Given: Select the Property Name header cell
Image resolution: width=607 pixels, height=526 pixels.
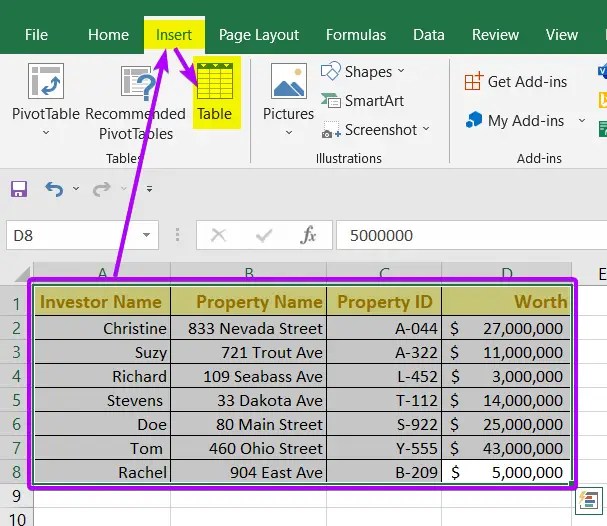Looking at the screenshot, I should [249, 301].
